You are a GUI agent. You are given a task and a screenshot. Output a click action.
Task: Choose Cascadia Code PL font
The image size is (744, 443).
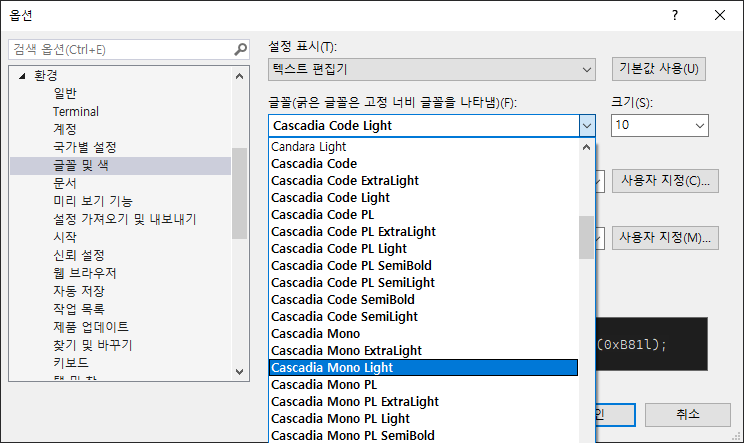tap(423, 215)
